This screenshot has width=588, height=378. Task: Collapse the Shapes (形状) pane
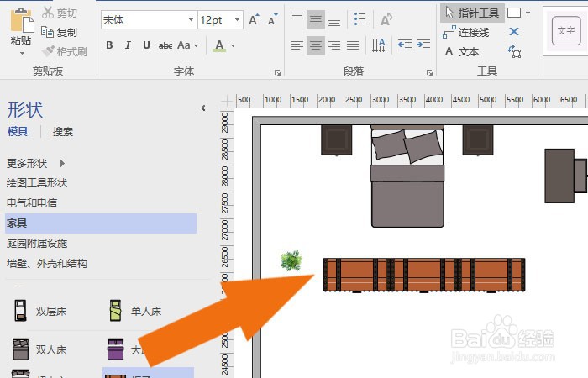click(x=203, y=108)
